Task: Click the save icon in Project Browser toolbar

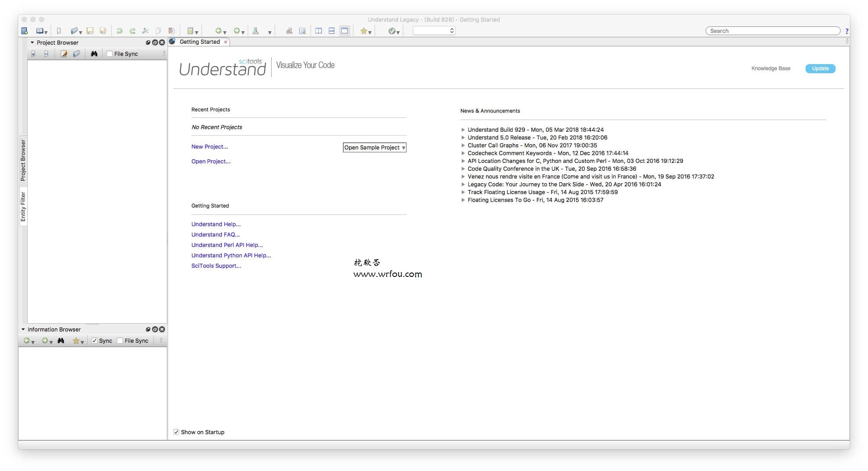Action: click(x=46, y=53)
